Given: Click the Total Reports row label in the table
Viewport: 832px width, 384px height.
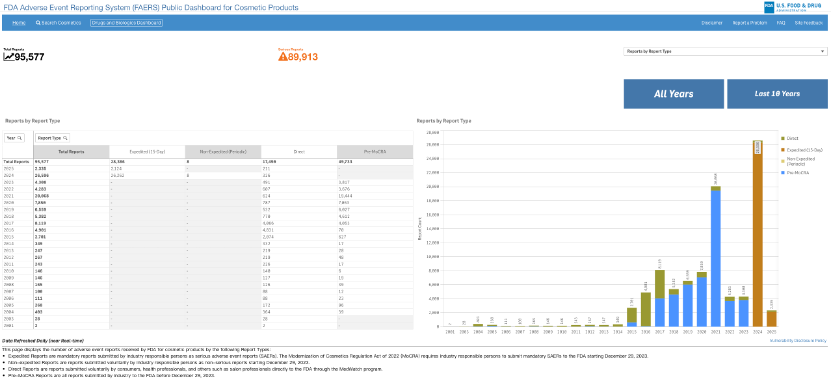Looking at the screenshot, I should pyautogui.click(x=16, y=161).
